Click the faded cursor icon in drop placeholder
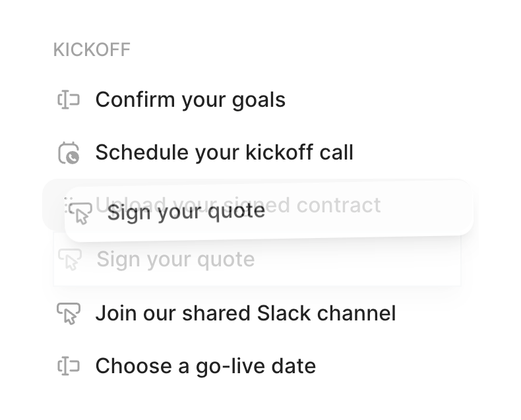Screen dimensions: 521x420 [x=70, y=259]
